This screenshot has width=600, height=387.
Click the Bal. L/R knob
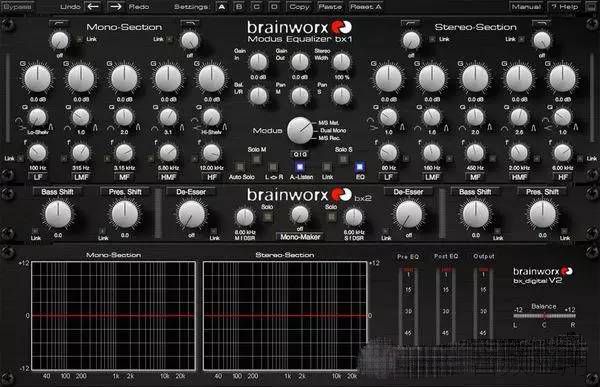(x=258, y=96)
